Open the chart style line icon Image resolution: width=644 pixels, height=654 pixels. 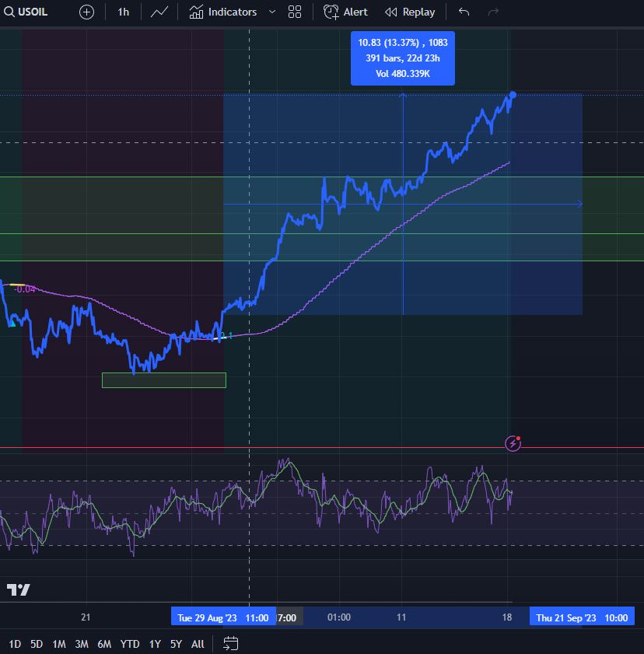[x=159, y=12]
